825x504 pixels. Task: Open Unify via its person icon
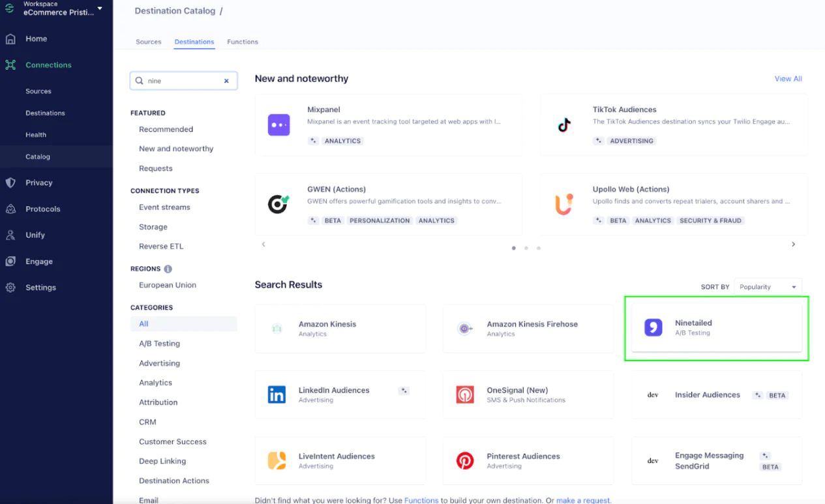[10, 235]
